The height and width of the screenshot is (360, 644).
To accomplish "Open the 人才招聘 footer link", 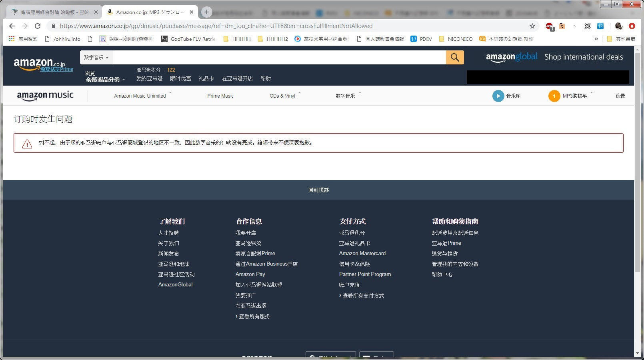I will [168, 233].
